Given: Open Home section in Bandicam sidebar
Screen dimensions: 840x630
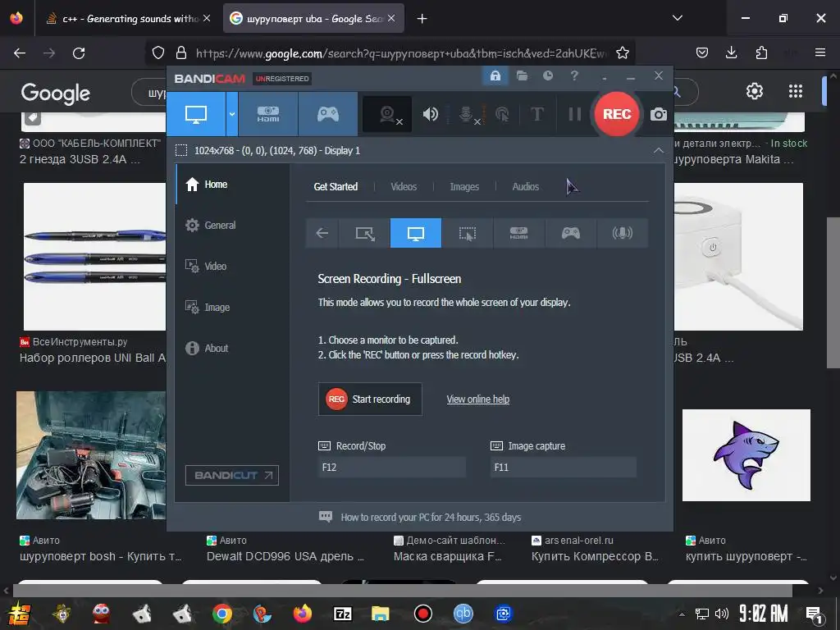Looking at the screenshot, I should point(233,185).
